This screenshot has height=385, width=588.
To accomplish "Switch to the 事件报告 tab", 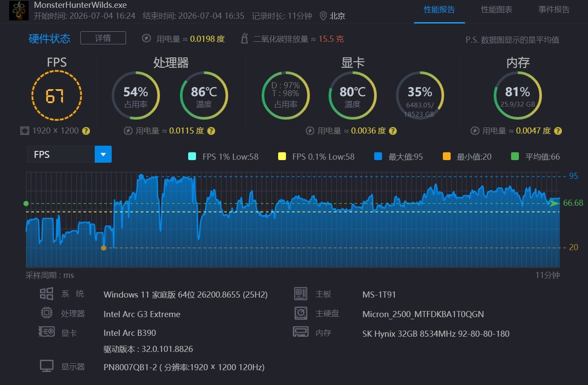I will pyautogui.click(x=554, y=10).
